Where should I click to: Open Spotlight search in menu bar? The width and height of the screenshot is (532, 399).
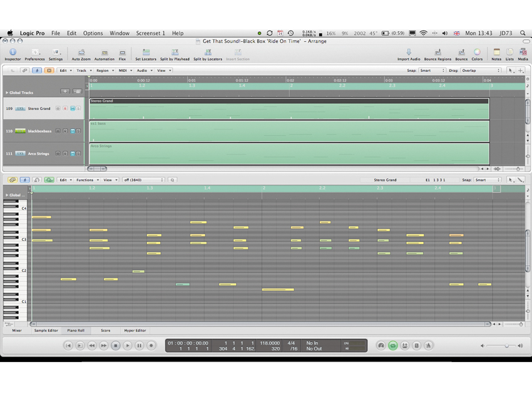pyautogui.click(x=523, y=33)
